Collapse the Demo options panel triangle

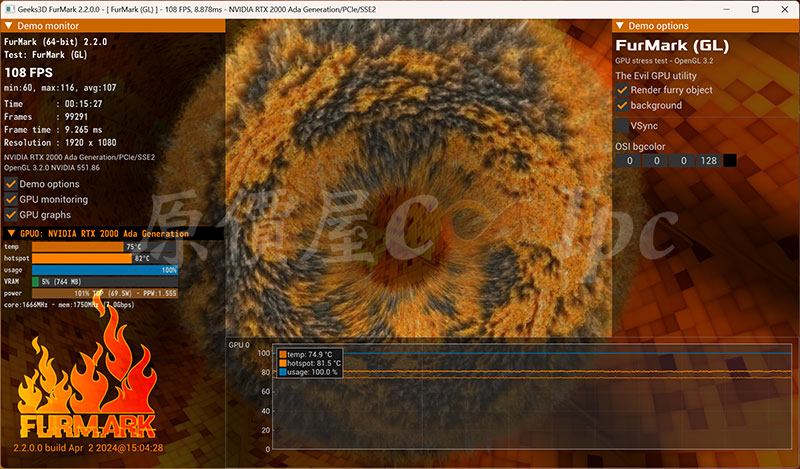point(619,26)
